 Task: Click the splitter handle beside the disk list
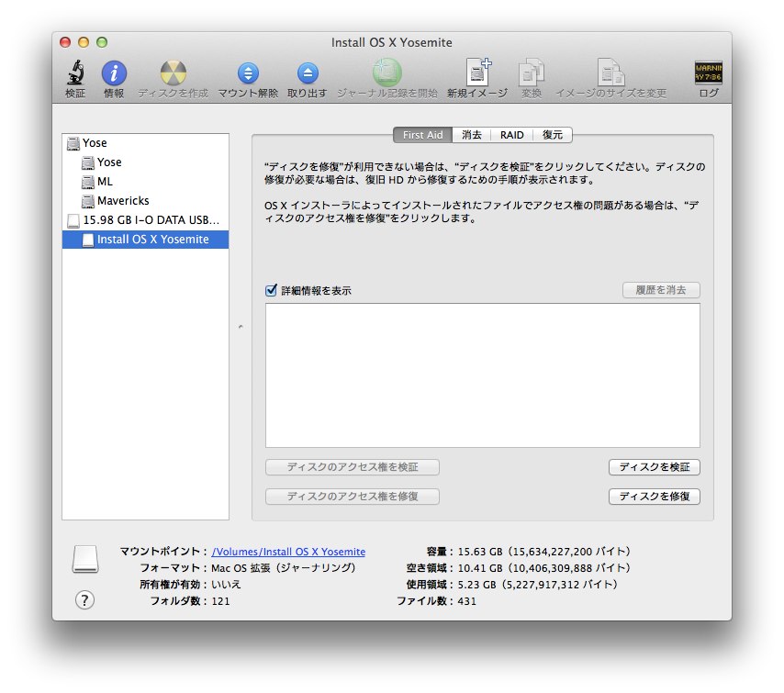click(241, 327)
